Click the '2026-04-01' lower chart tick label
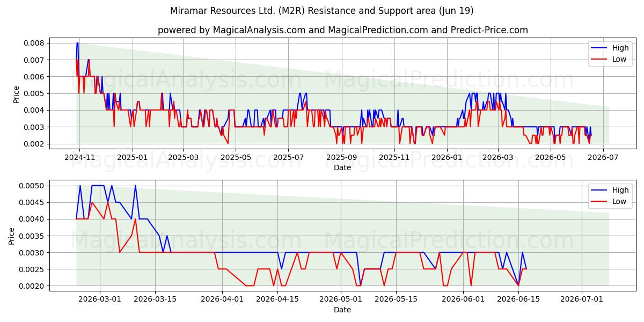Viewport: 644px width, 322px height. [222, 299]
